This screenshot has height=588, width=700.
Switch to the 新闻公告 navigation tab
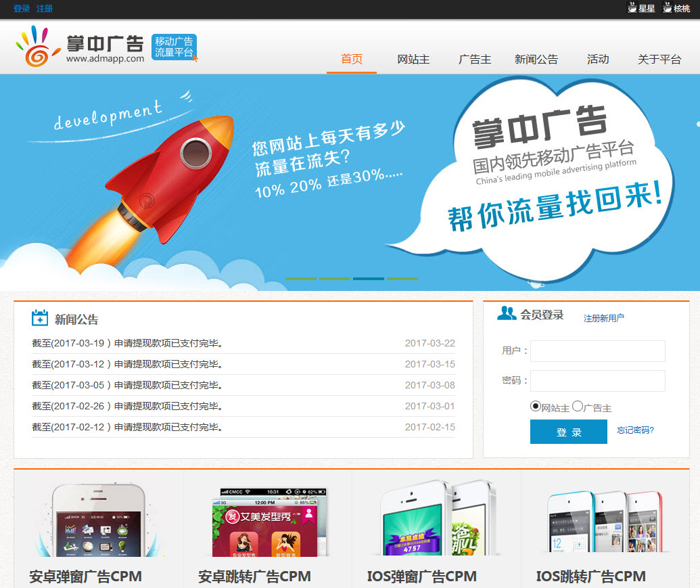pos(536,60)
